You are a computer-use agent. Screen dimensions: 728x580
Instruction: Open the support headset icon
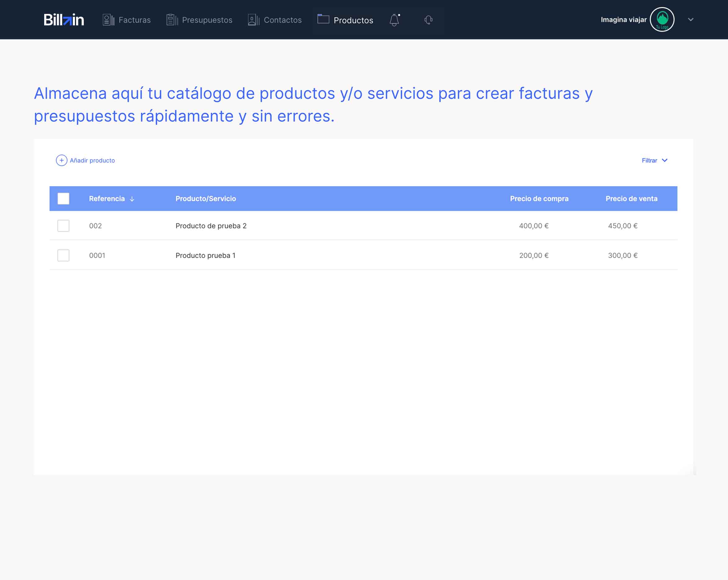pyautogui.click(x=429, y=20)
